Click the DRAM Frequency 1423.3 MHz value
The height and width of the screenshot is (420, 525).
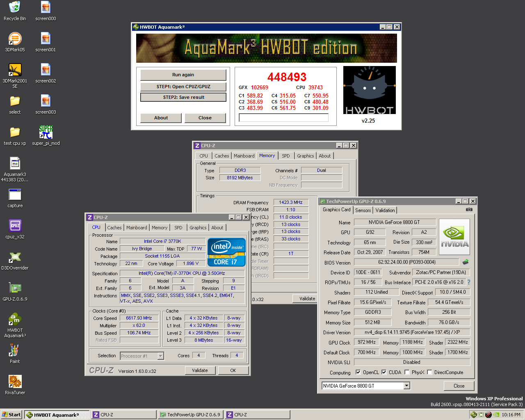pyautogui.click(x=291, y=202)
